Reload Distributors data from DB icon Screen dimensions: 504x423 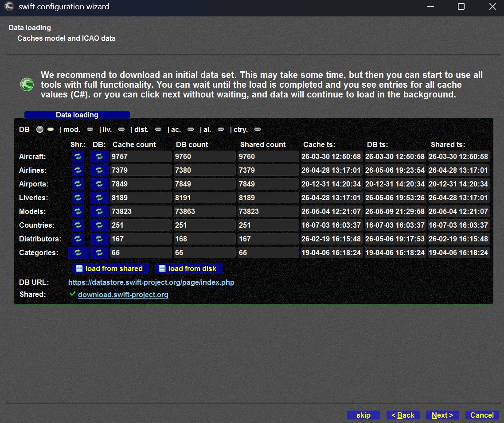pos(99,239)
